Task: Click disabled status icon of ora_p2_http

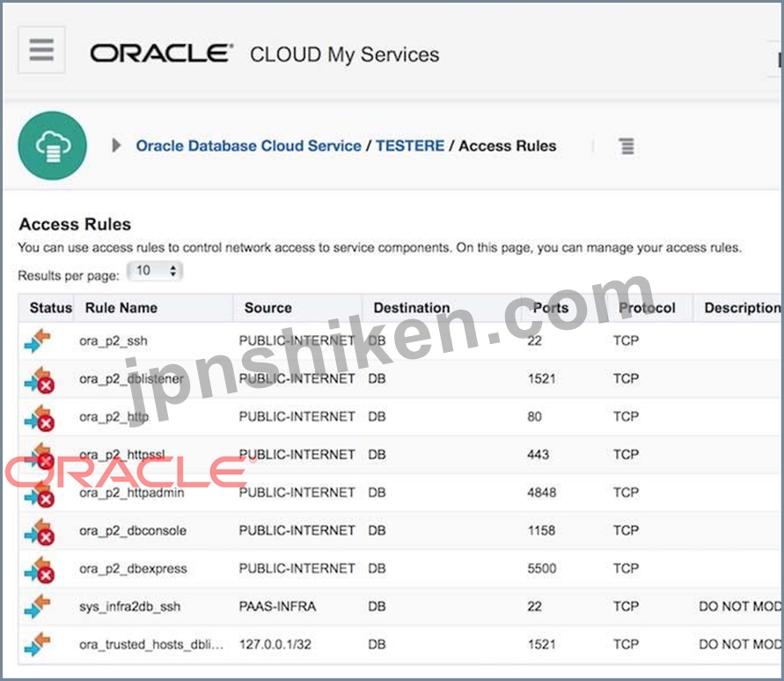Action: click(x=39, y=418)
